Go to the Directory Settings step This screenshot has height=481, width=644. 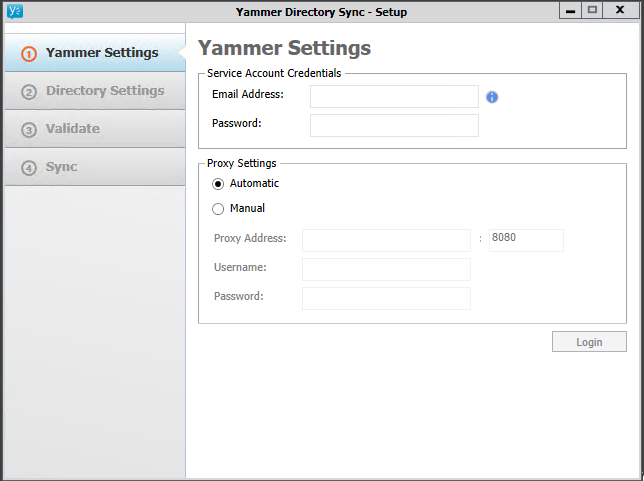[x=104, y=91]
